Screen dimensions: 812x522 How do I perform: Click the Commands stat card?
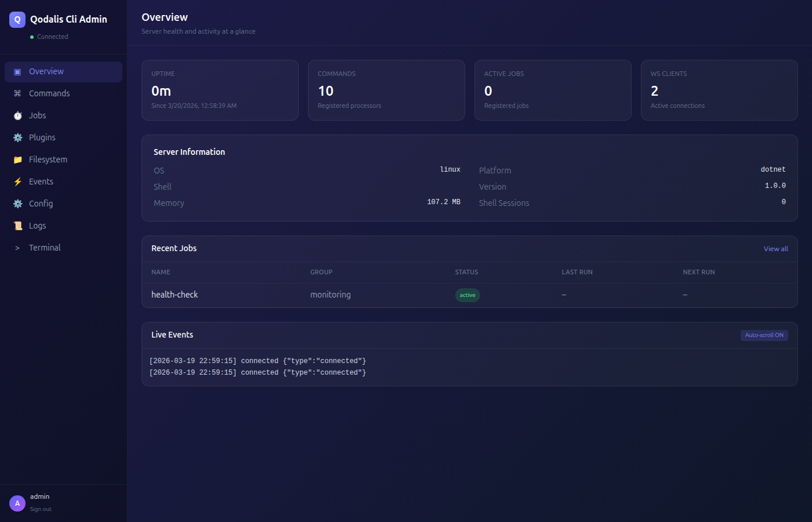point(386,90)
